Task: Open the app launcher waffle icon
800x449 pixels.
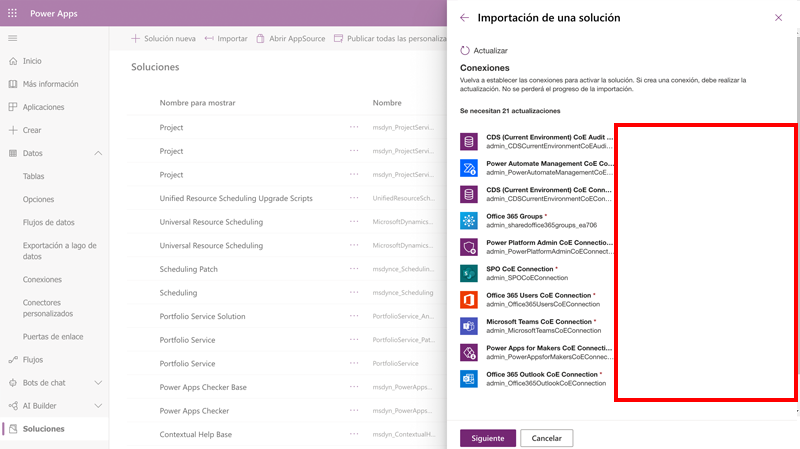Action: [x=12, y=13]
